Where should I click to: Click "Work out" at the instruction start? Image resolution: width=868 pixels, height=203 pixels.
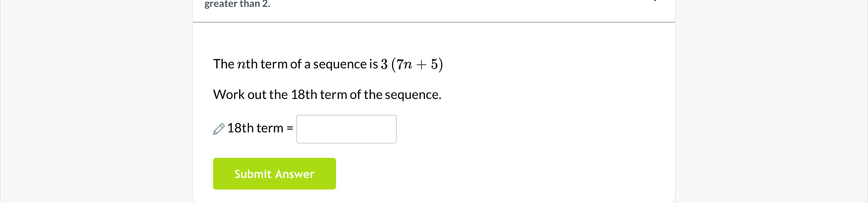click(x=240, y=94)
